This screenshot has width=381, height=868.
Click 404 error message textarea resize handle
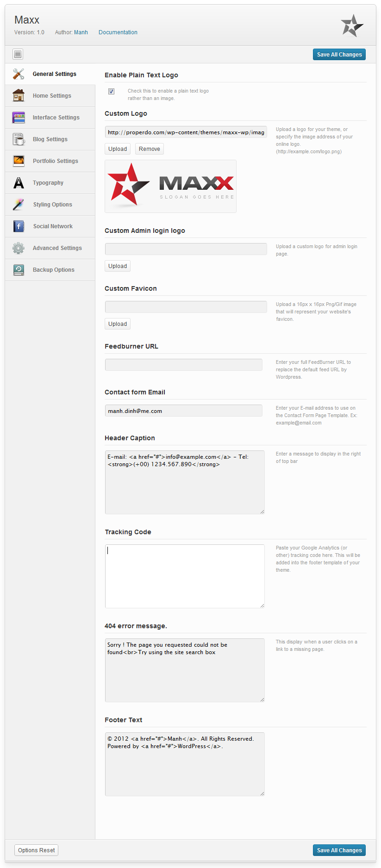tap(262, 699)
